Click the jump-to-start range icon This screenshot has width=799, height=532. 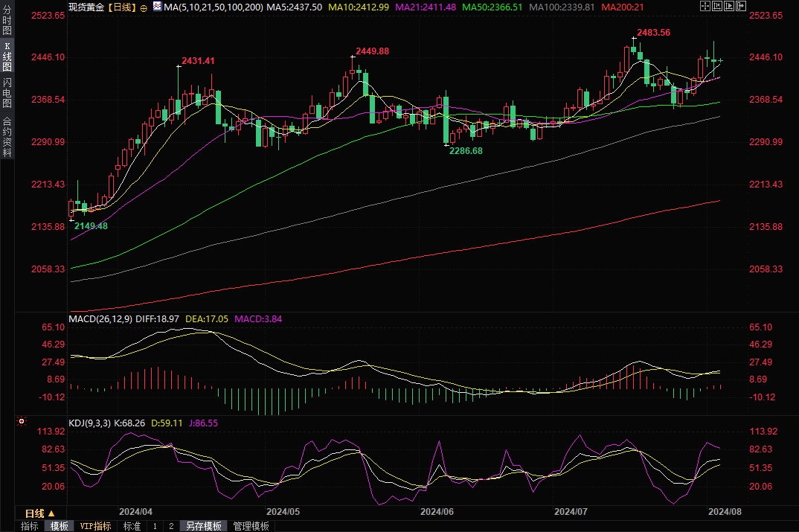[x=718, y=6]
